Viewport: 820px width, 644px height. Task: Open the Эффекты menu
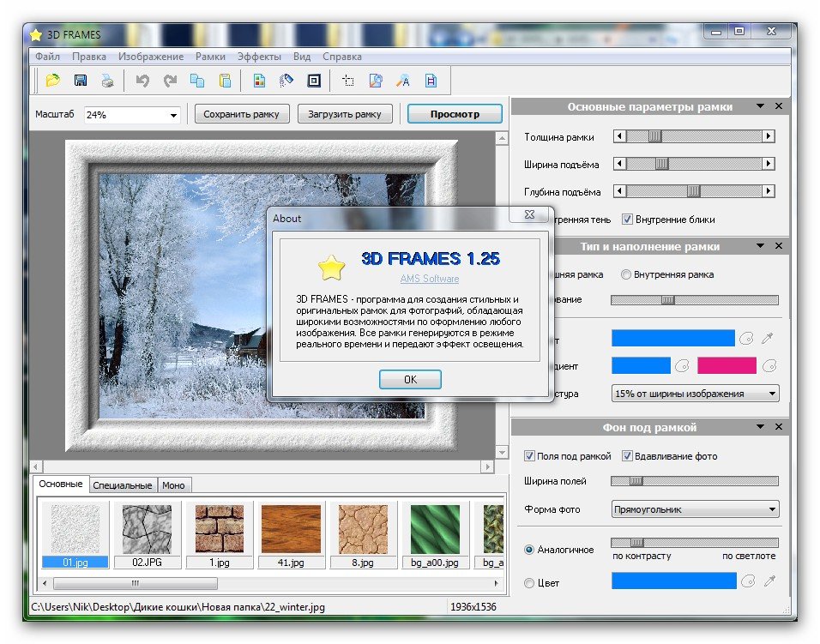[x=259, y=57]
